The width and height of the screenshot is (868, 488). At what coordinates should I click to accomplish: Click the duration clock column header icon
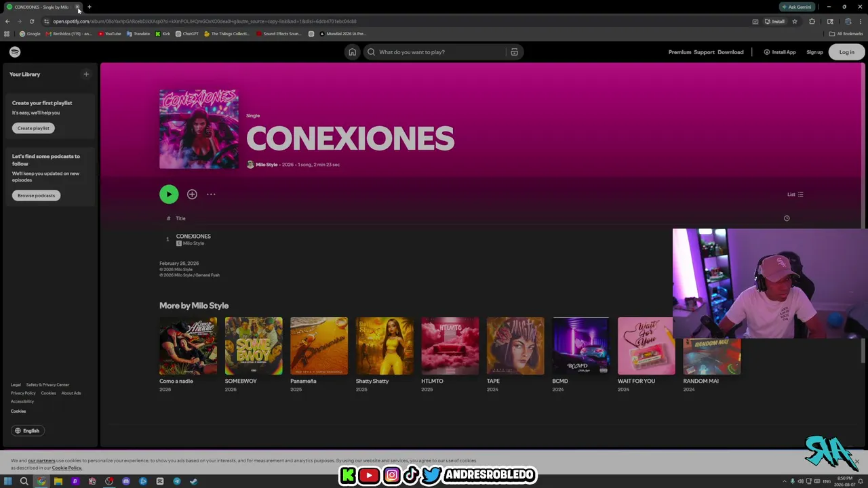click(x=787, y=218)
